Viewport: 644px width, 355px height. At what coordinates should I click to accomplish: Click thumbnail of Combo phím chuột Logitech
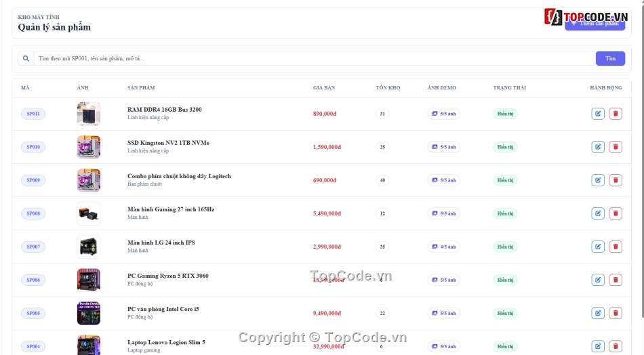pyautogui.click(x=89, y=180)
